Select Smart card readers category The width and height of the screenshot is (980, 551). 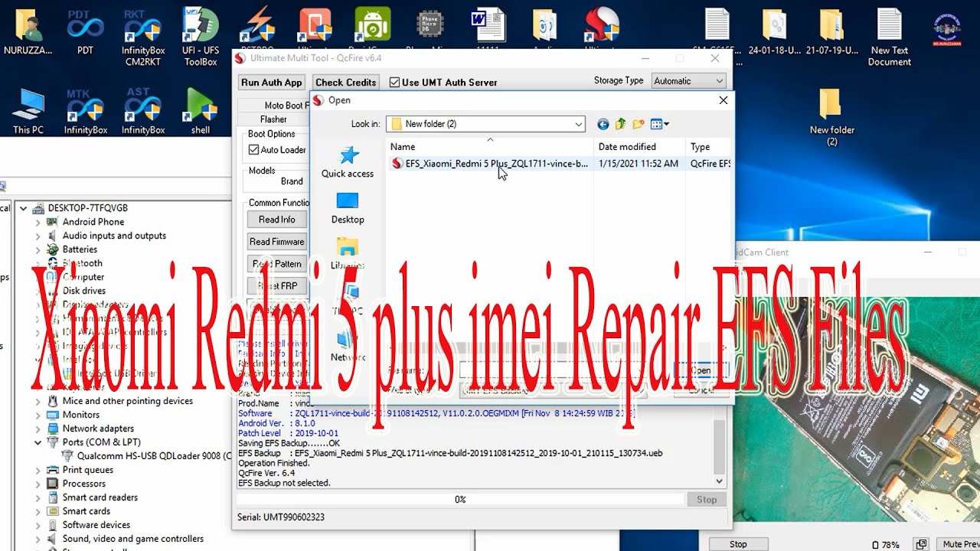click(x=100, y=497)
